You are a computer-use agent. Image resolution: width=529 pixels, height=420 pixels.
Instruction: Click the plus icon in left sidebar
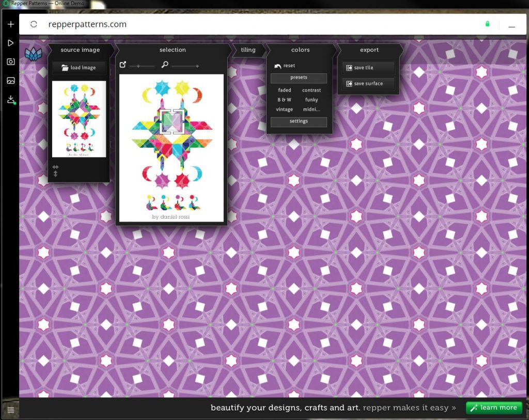tap(10, 24)
